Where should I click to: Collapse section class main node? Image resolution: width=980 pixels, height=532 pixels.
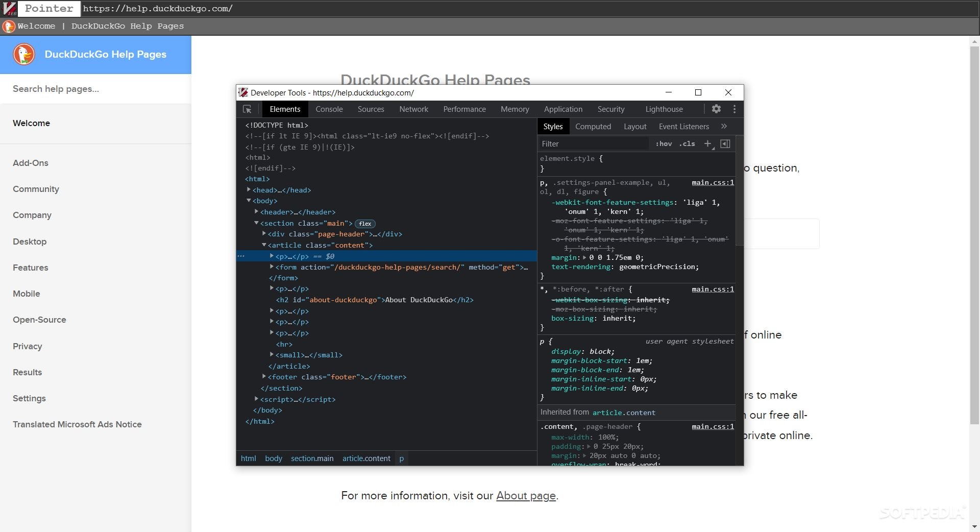[x=257, y=223]
